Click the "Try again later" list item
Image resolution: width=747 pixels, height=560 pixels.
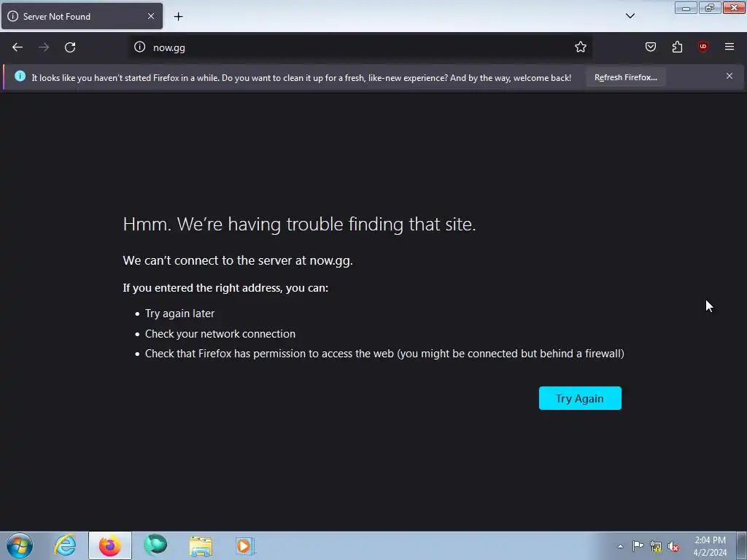[179, 314]
